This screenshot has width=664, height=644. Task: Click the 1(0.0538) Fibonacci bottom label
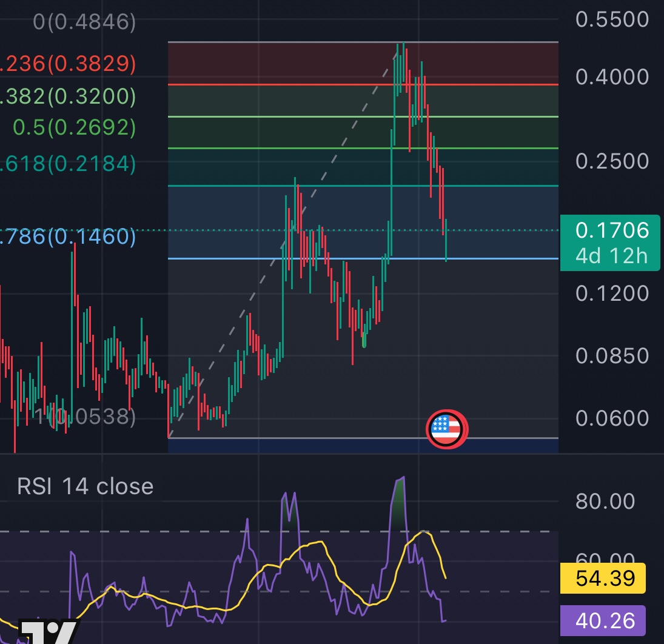pyautogui.click(x=84, y=417)
